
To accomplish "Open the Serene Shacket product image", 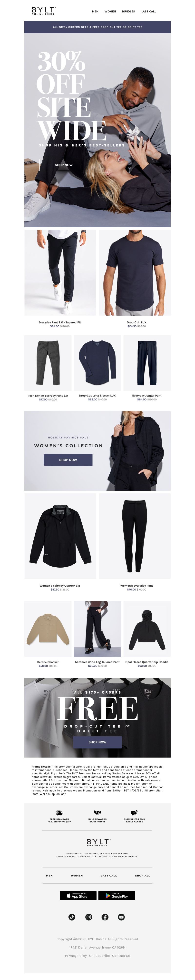I will 48,629.
